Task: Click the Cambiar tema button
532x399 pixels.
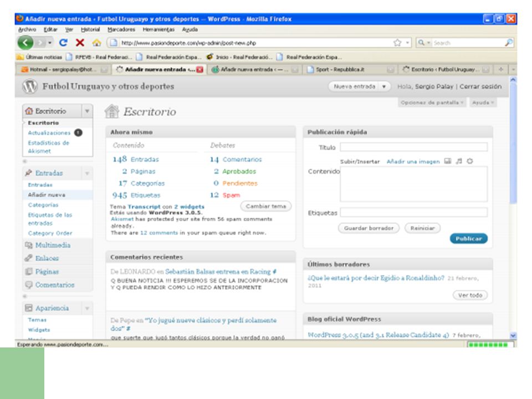Action: pos(265,206)
